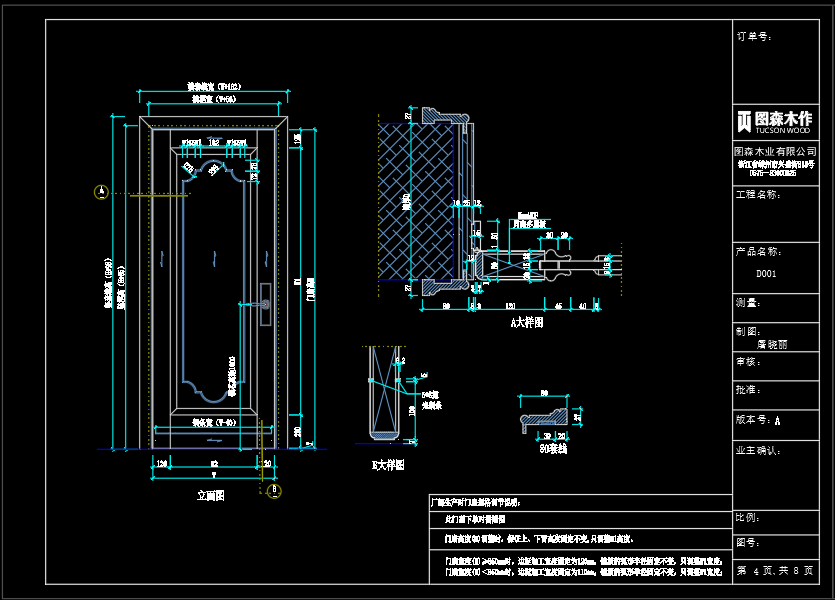Image resolution: width=835 pixels, height=600 pixels.
Task: Click the A大样图 detail title label
Action: pyautogui.click(x=526, y=323)
